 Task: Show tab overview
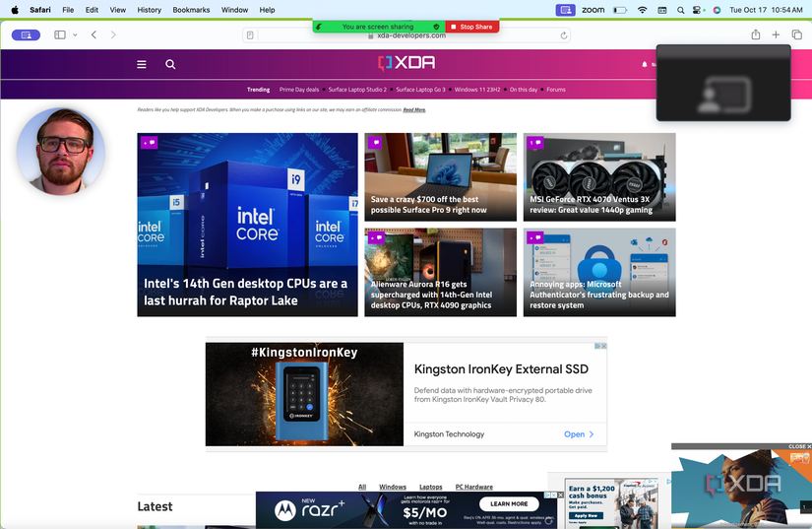[796, 34]
